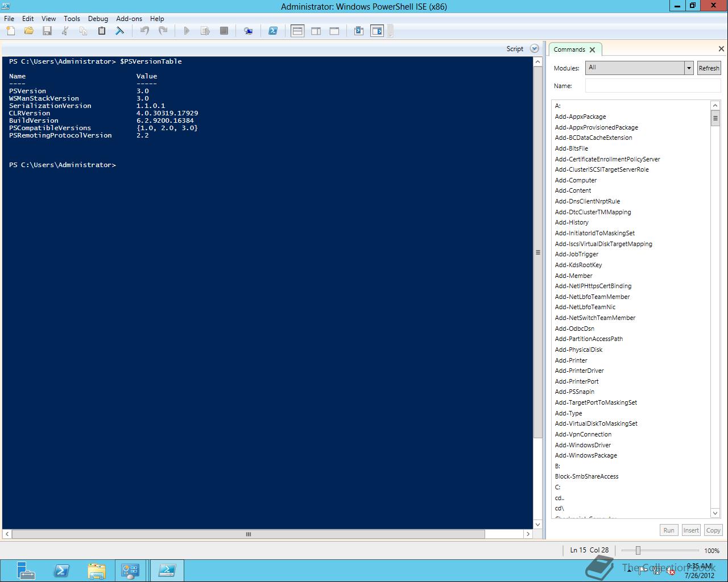The width and height of the screenshot is (728, 582).
Task: Focus the Name search field
Action: (653, 86)
